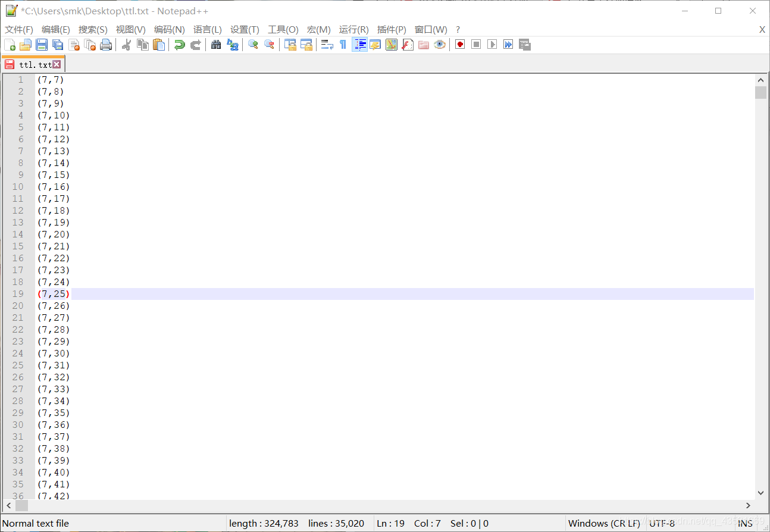
Task: Click the X at menu bar right end
Action: click(x=762, y=30)
